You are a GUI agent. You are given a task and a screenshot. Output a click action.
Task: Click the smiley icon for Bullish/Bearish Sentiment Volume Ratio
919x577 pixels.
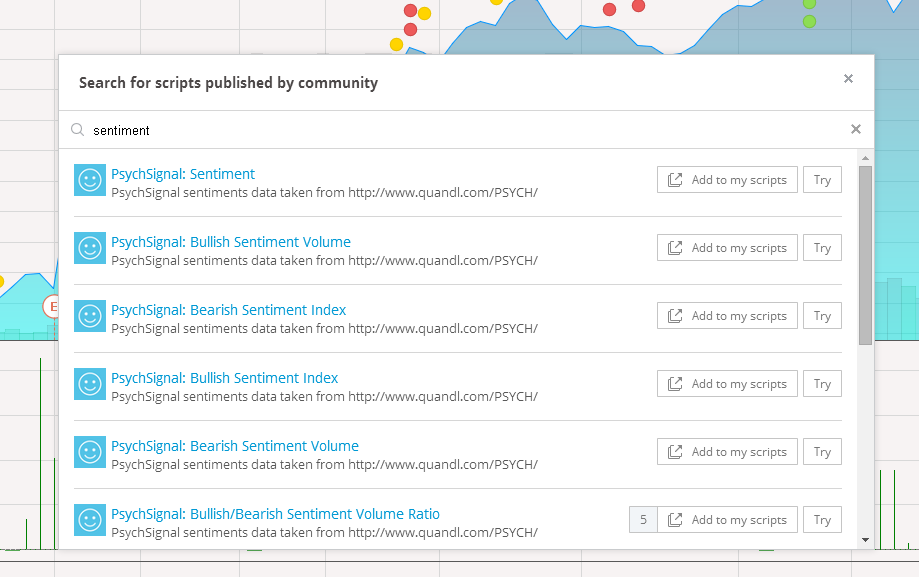pos(90,520)
